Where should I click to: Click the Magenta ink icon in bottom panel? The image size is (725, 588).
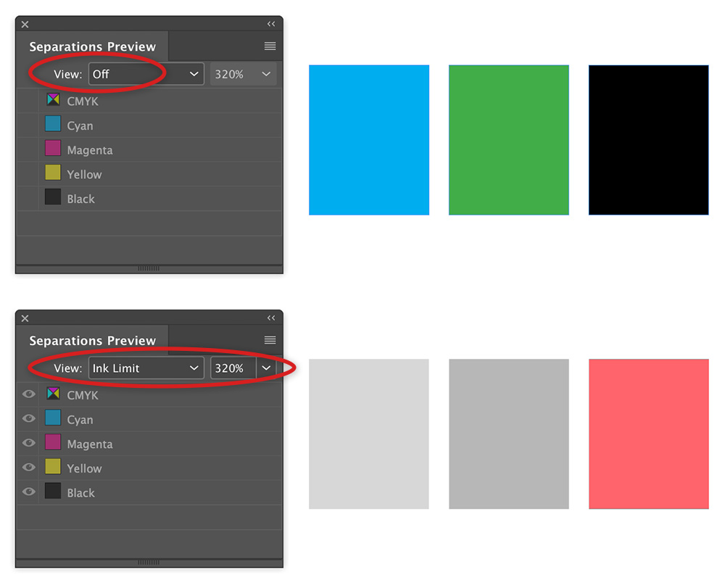click(x=52, y=443)
